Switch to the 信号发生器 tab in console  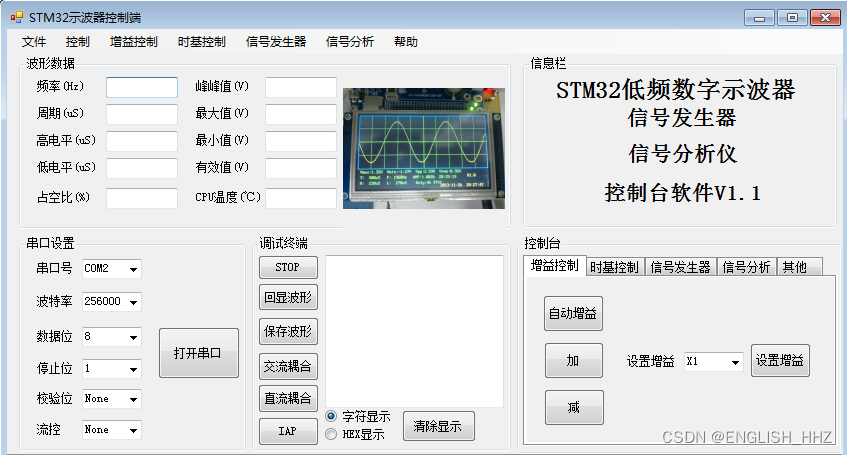(x=680, y=267)
